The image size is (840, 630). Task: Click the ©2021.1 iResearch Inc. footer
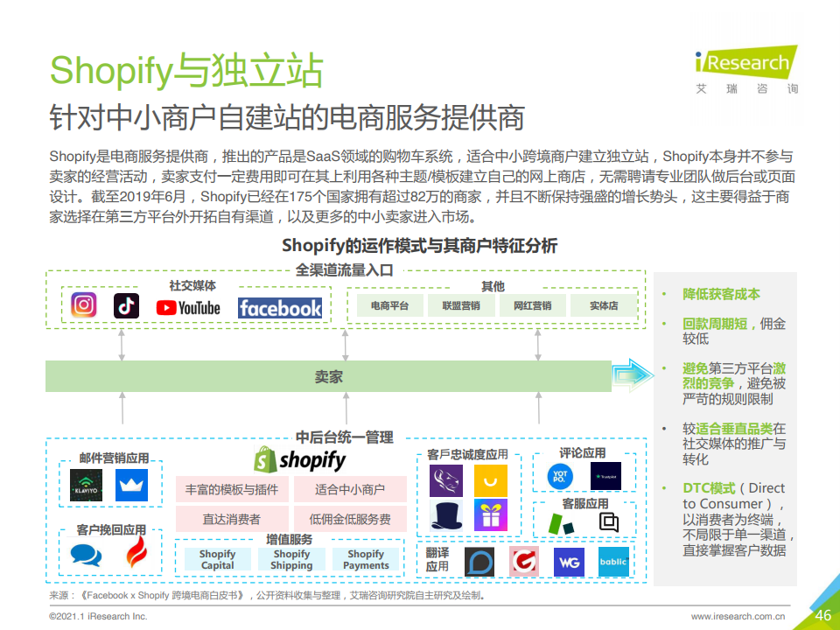[x=98, y=616]
